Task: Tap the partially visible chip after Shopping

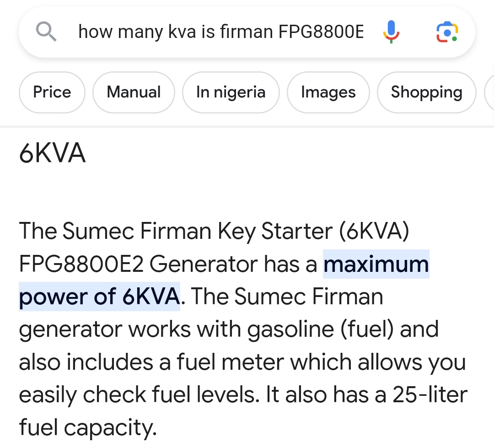Action: [489, 92]
